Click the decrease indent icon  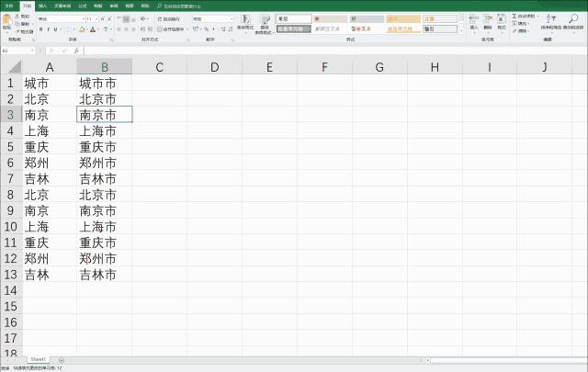pos(143,29)
